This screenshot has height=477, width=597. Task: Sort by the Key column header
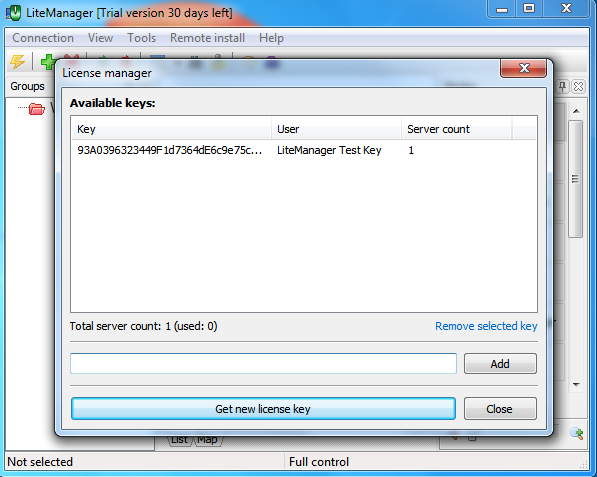pos(171,129)
